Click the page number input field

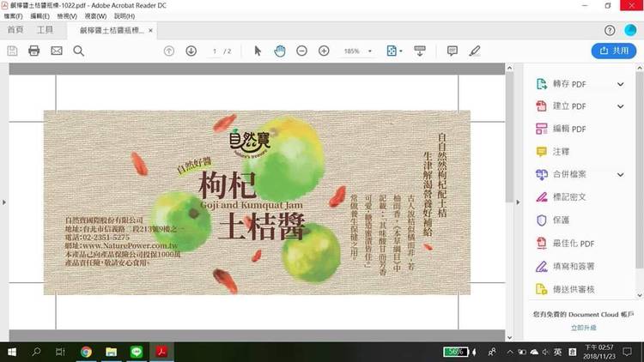coord(215,51)
